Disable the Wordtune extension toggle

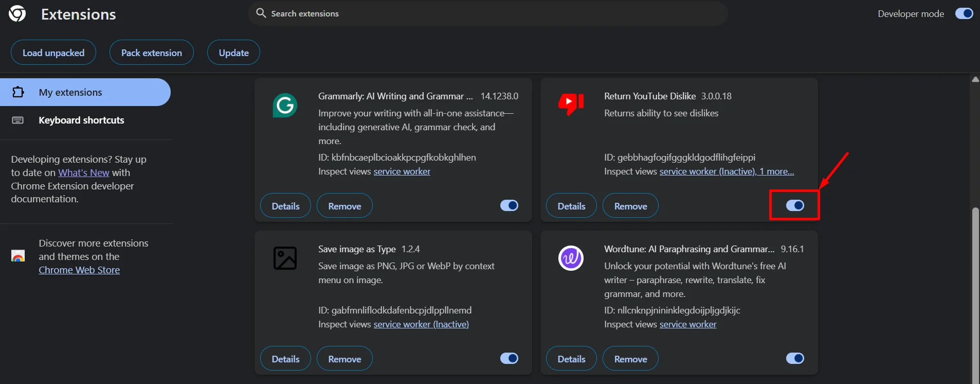click(795, 358)
